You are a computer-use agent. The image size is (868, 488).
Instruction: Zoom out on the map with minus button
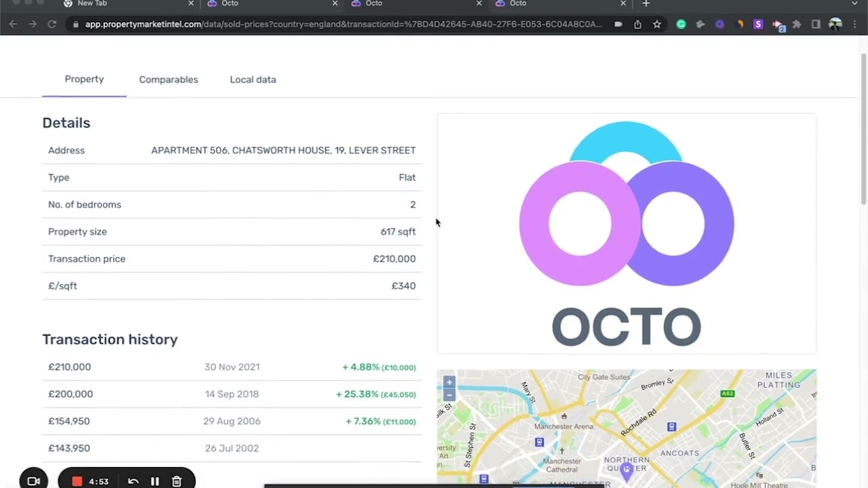pos(449,394)
